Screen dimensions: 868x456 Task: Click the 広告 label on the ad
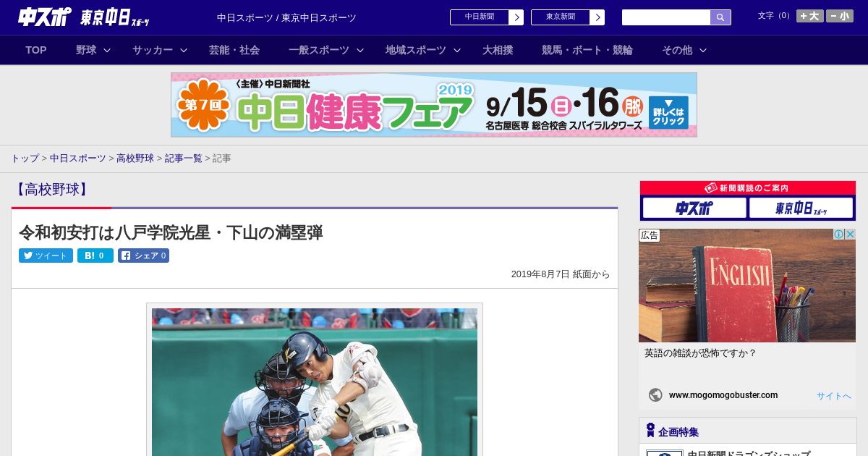[650, 235]
